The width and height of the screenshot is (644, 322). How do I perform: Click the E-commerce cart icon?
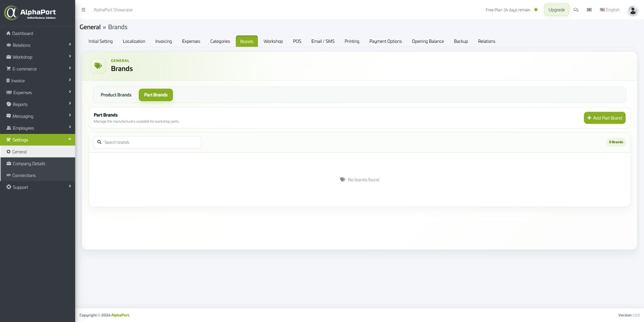(x=8, y=68)
